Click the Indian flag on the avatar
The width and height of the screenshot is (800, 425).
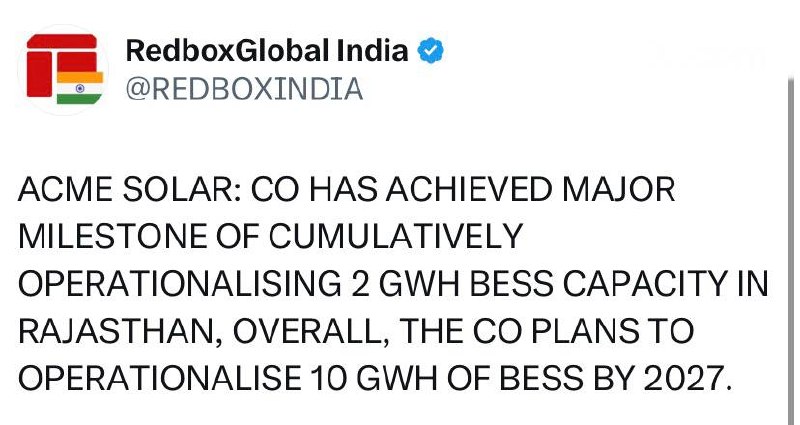pos(80,87)
